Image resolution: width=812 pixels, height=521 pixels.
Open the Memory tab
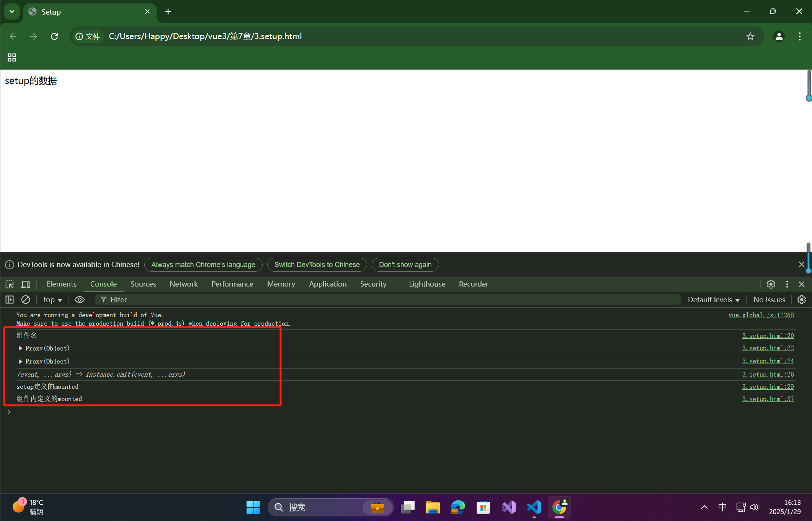[281, 284]
